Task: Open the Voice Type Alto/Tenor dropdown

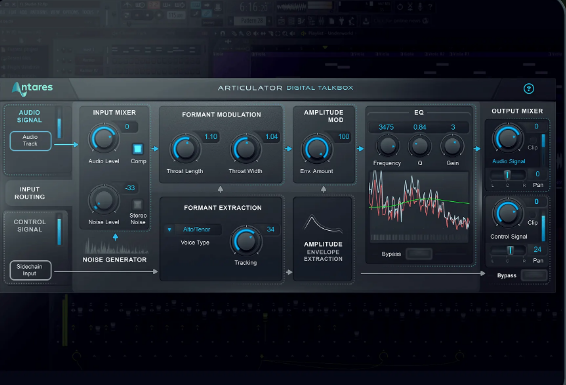Action: (196, 229)
